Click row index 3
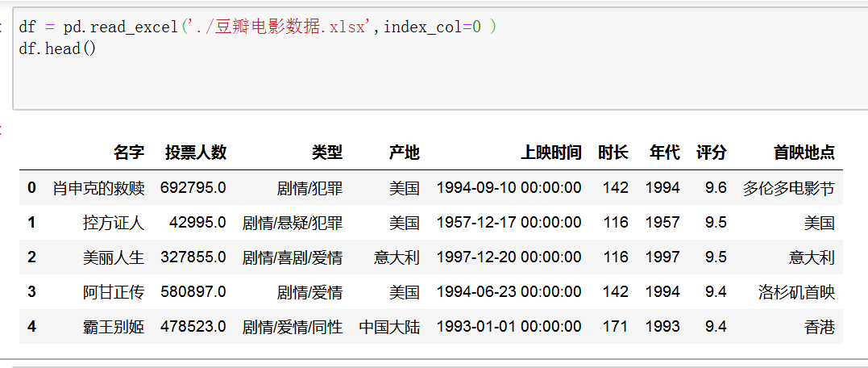 pos(31,292)
